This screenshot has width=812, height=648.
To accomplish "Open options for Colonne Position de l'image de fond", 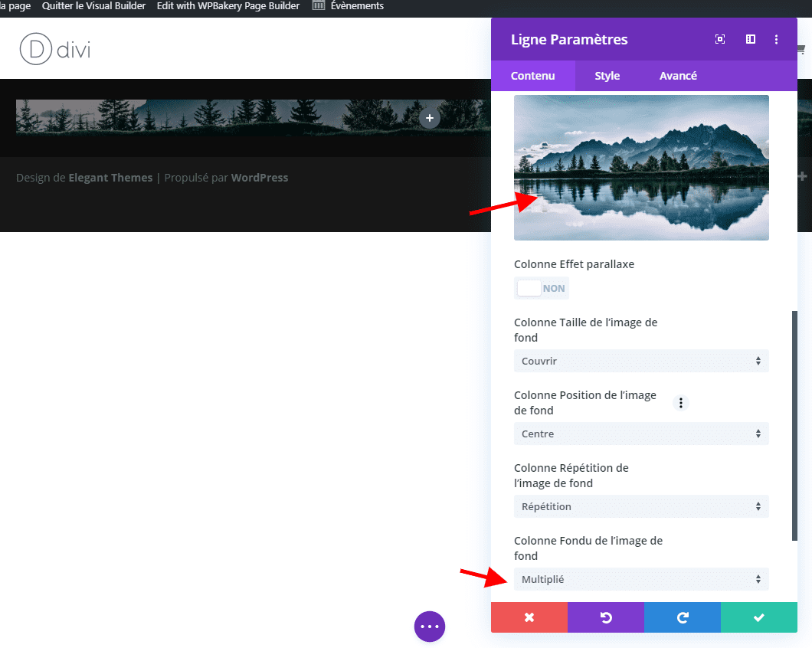I will point(681,402).
